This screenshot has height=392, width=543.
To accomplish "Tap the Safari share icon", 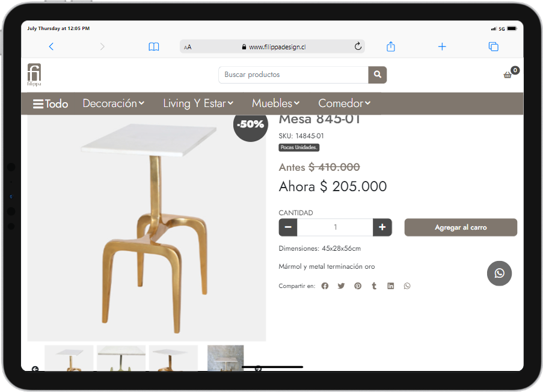I will (391, 47).
